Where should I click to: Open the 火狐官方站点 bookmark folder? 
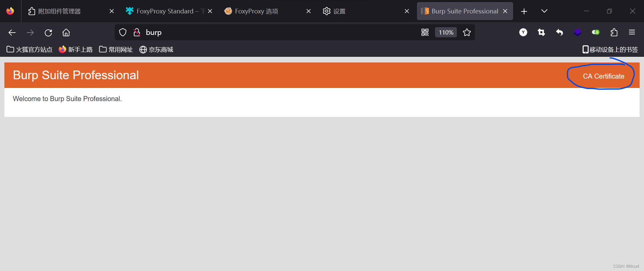30,49
